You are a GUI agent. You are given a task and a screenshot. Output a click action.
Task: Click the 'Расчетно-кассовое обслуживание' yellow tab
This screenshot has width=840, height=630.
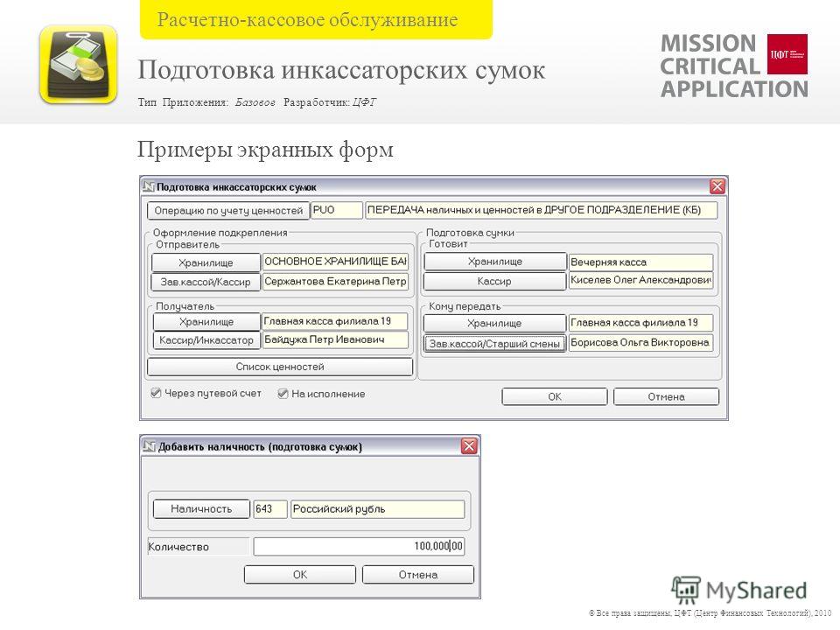click(316, 20)
